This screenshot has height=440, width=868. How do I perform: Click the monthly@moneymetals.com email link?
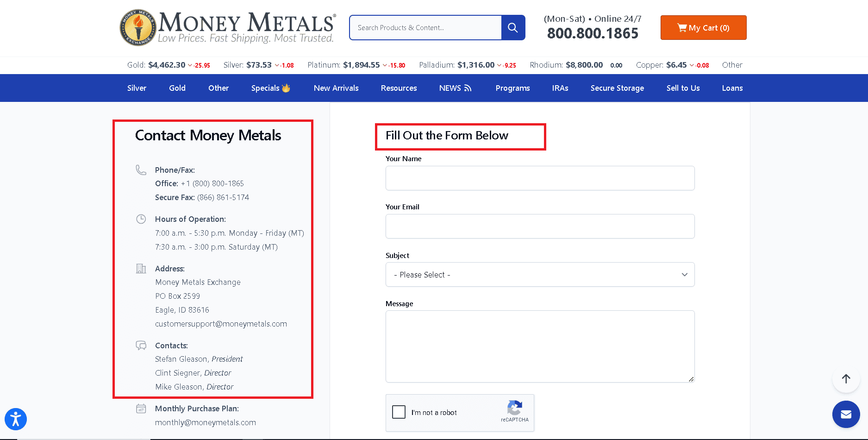[x=206, y=422]
